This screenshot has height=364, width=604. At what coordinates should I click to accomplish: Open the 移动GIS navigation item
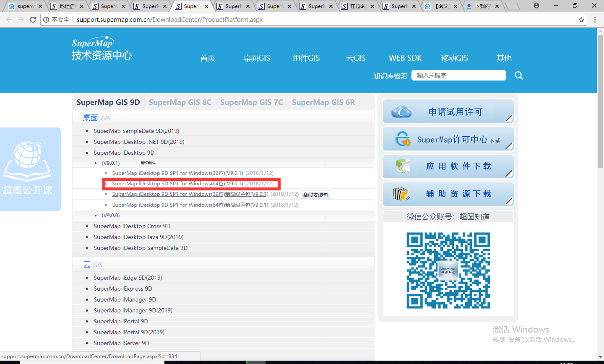pyautogui.click(x=455, y=58)
